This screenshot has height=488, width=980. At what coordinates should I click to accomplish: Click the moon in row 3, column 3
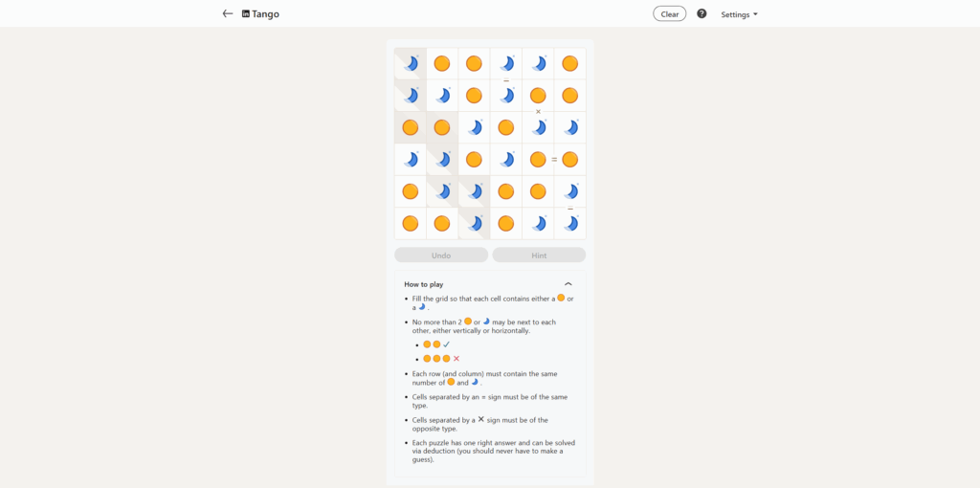[474, 127]
